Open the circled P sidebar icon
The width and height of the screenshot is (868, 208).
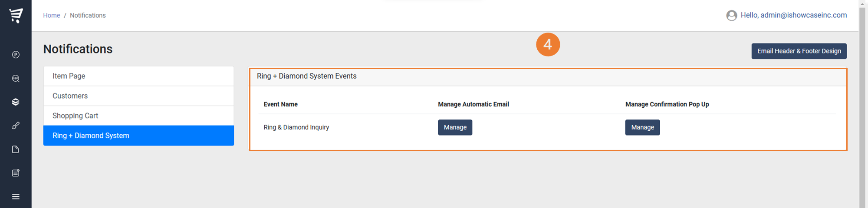click(16, 55)
